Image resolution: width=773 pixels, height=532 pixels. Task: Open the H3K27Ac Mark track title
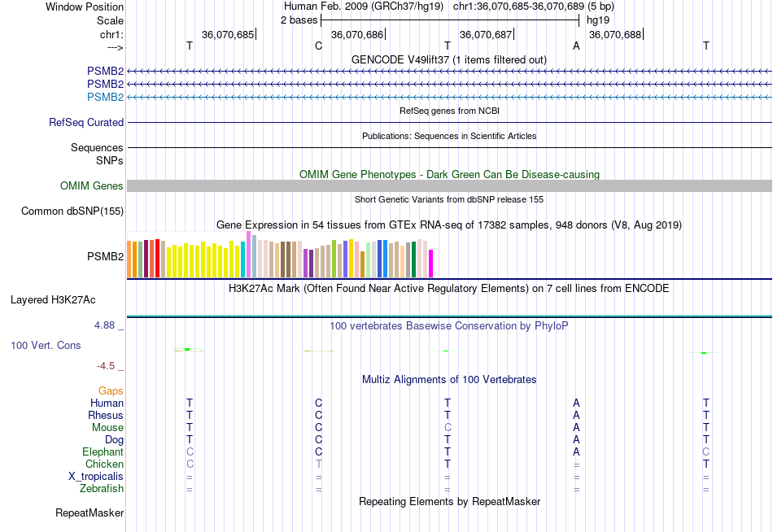pyautogui.click(x=449, y=289)
